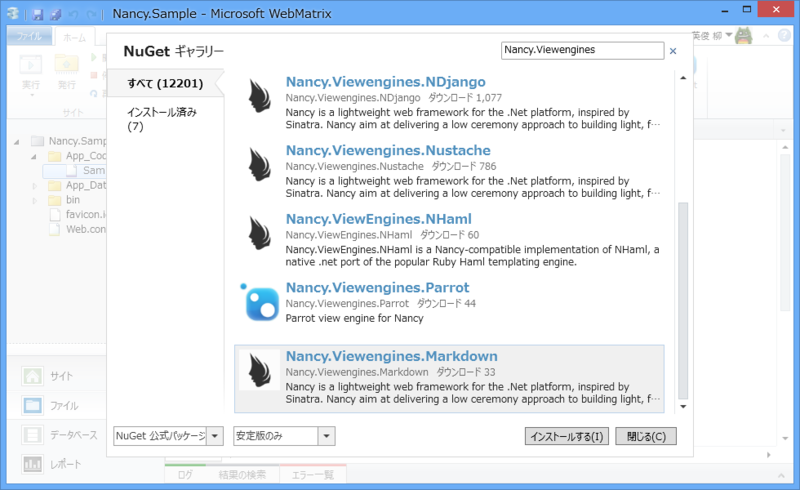
Task: Open 安定版のみ version filter dropdown
Action: point(327,436)
